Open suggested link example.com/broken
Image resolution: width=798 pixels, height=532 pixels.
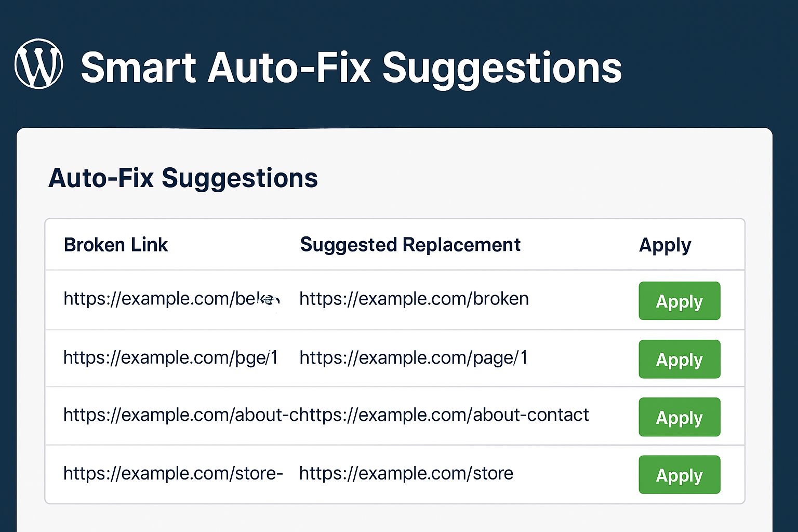414,299
